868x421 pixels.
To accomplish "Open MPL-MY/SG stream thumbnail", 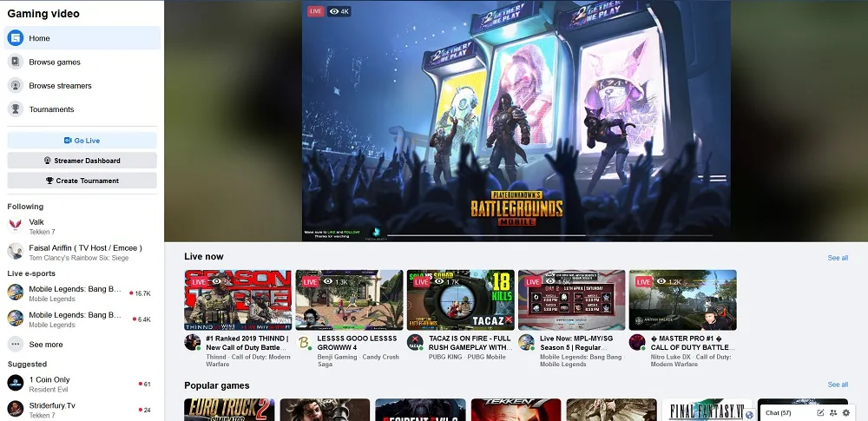I will coord(572,299).
